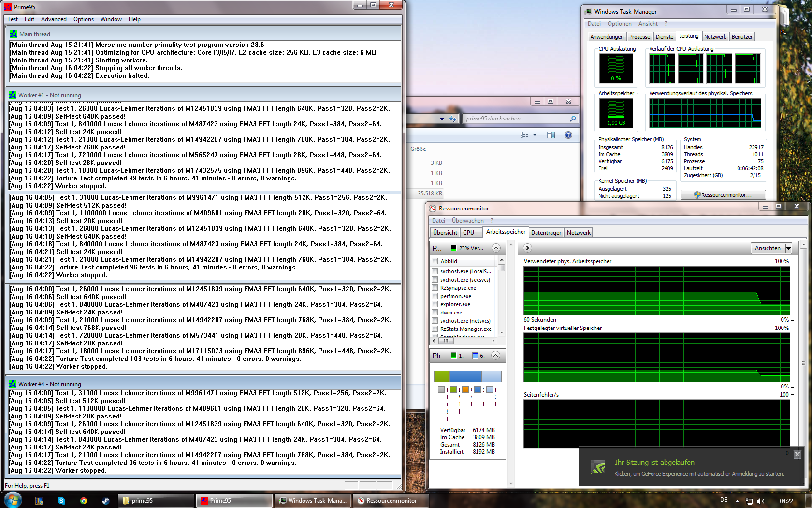Open the Prime95 Help menu

(134, 19)
